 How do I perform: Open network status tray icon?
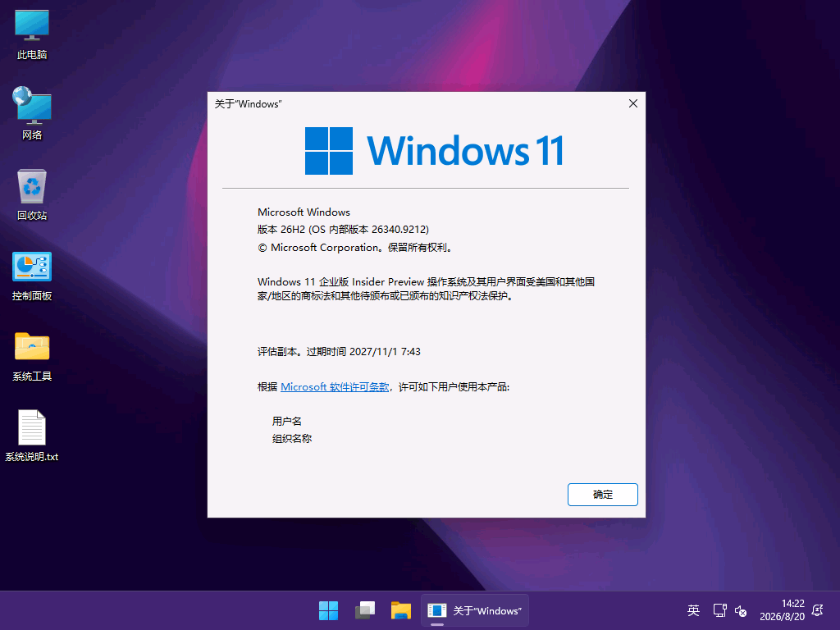tap(719, 610)
